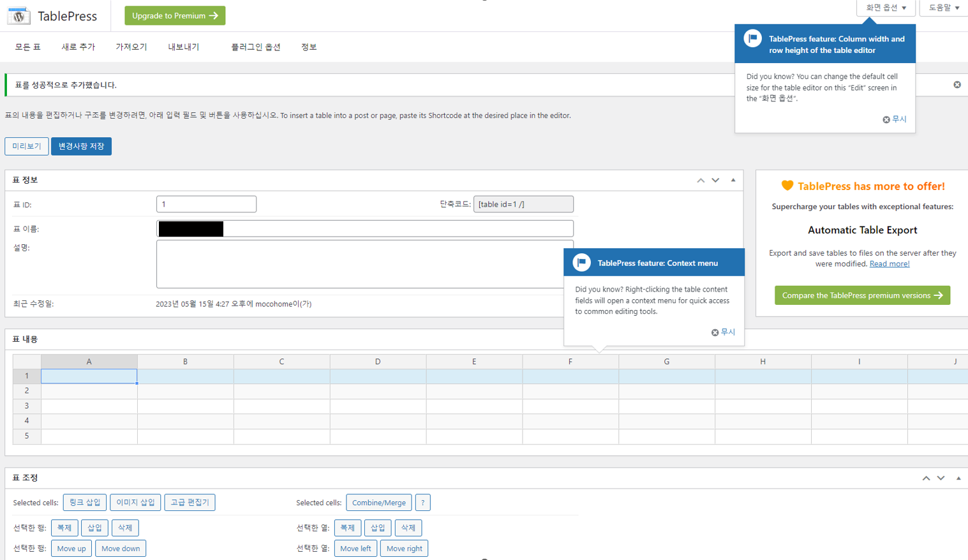Open the 정보 tab

(x=309, y=47)
